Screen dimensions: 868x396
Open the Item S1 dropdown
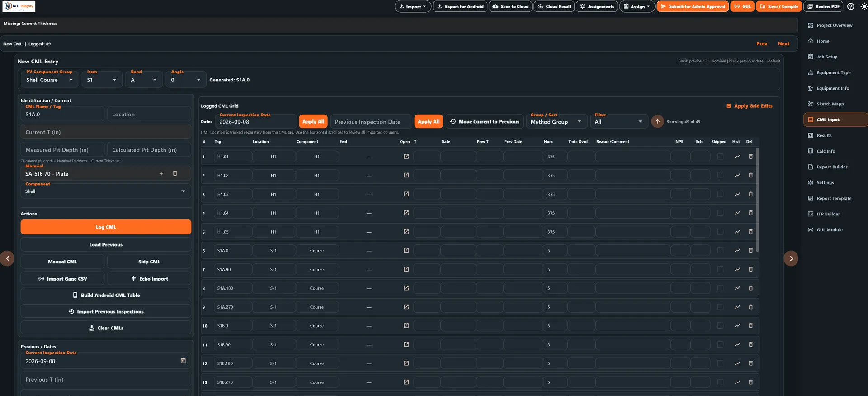point(102,80)
